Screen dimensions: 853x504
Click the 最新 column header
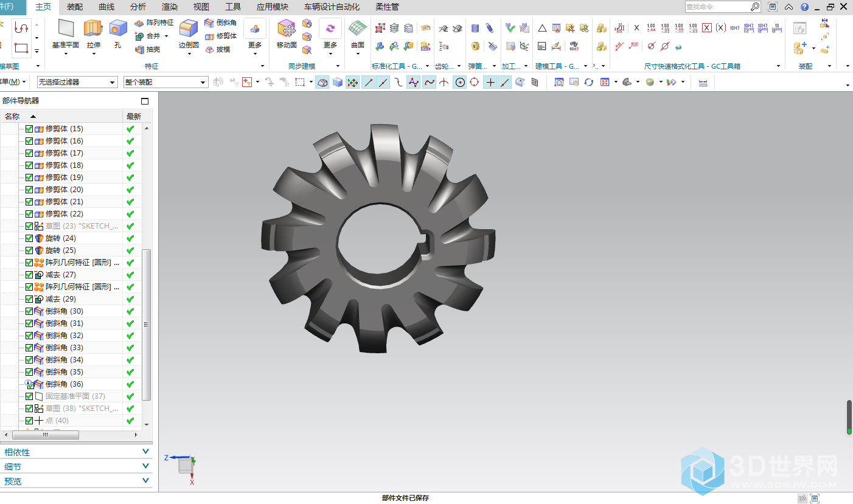coord(133,116)
